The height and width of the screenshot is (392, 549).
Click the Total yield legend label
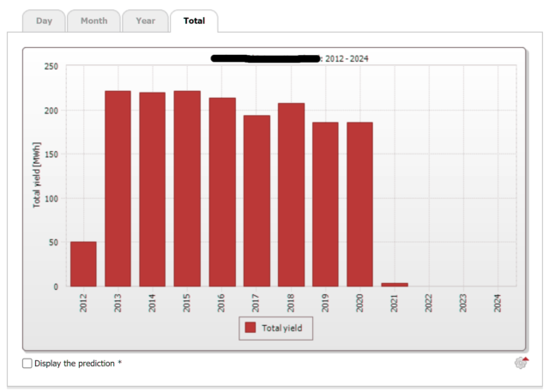(282, 328)
